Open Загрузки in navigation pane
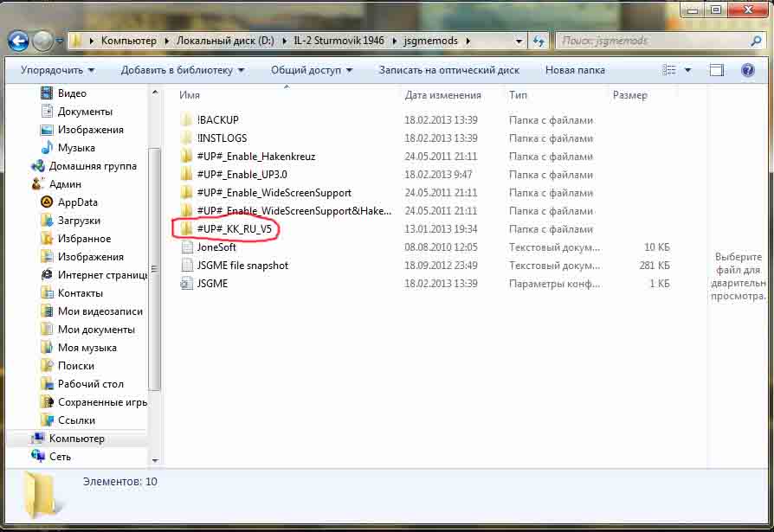The image size is (774, 532). point(79,221)
